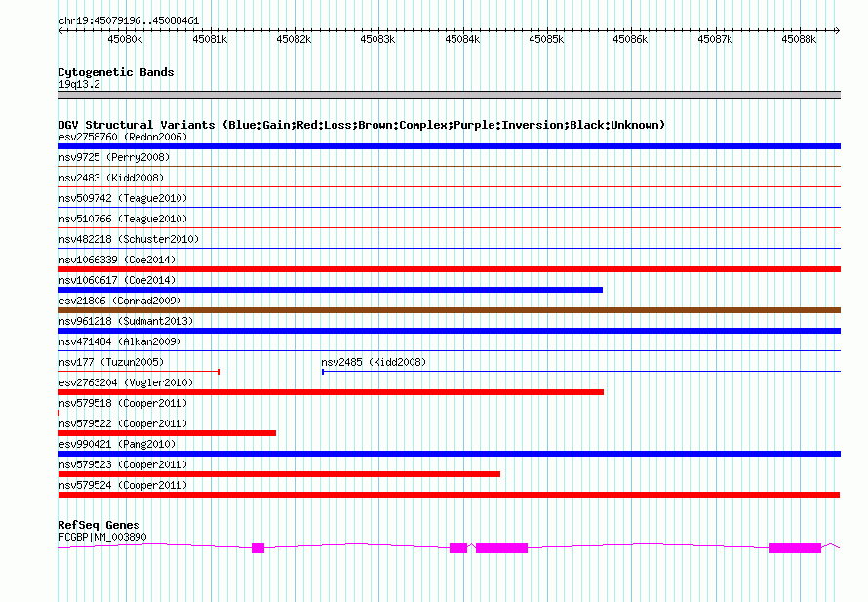Click the nsv2485 (Kidd2008) label
Image resolution: width=868 pixels, height=602 pixels.
(x=374, y=362)
